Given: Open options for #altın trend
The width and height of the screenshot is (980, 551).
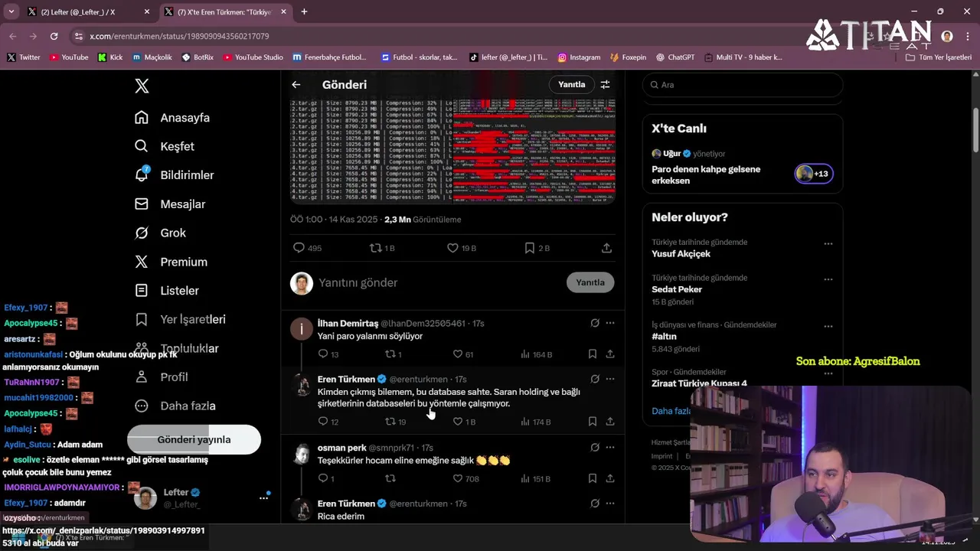Looking at the screenshot, I should point(828,326).
